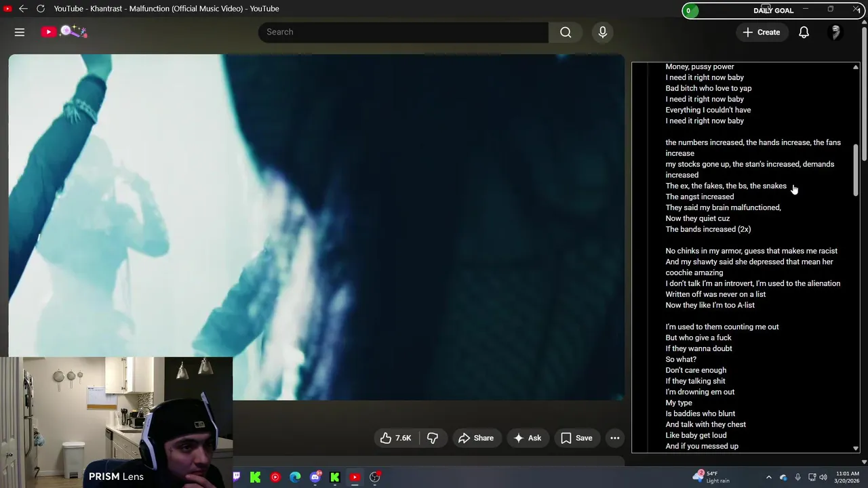Screen dimensions: 868x488
Task: Open Kick icon next to Twitch in taskbar
Action: point(256,477)
